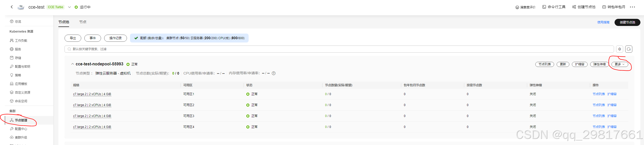Click the green status icon in 可用区3 row
The height and width of the screenshot is (145, 644).
pos(248,116)
